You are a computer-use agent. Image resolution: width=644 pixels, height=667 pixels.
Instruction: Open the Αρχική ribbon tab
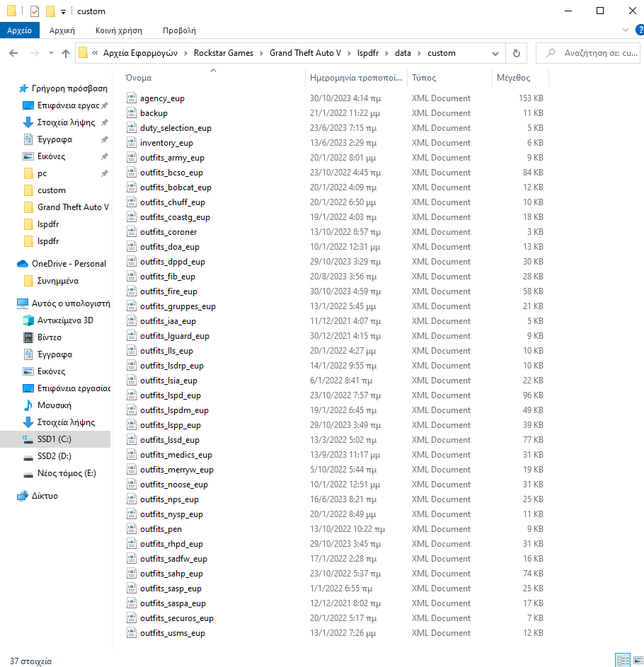[62, 30]
